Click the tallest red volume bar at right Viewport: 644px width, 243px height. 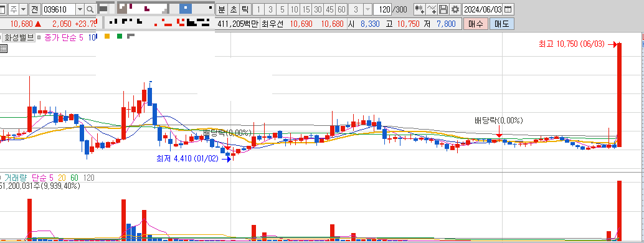point(619,211)
